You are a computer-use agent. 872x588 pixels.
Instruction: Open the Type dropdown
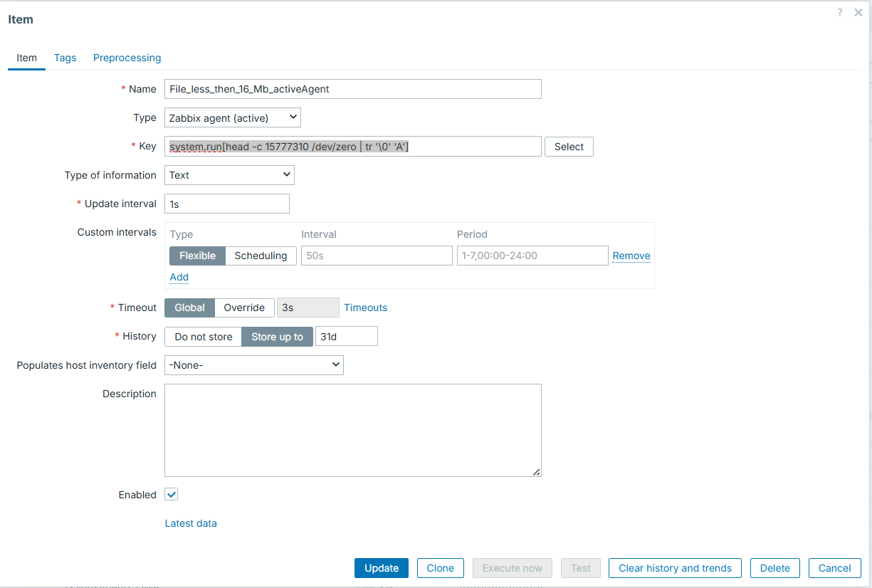[232, 117]
